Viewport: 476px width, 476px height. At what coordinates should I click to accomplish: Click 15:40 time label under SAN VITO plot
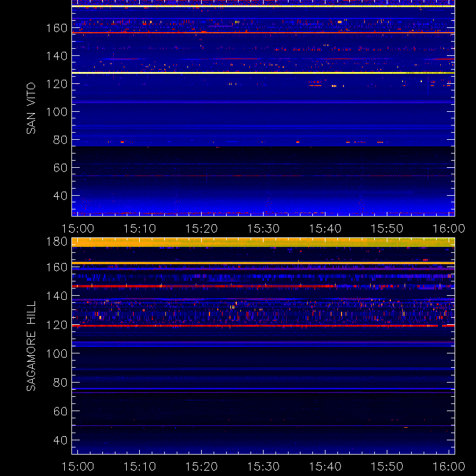pos(325,228)
